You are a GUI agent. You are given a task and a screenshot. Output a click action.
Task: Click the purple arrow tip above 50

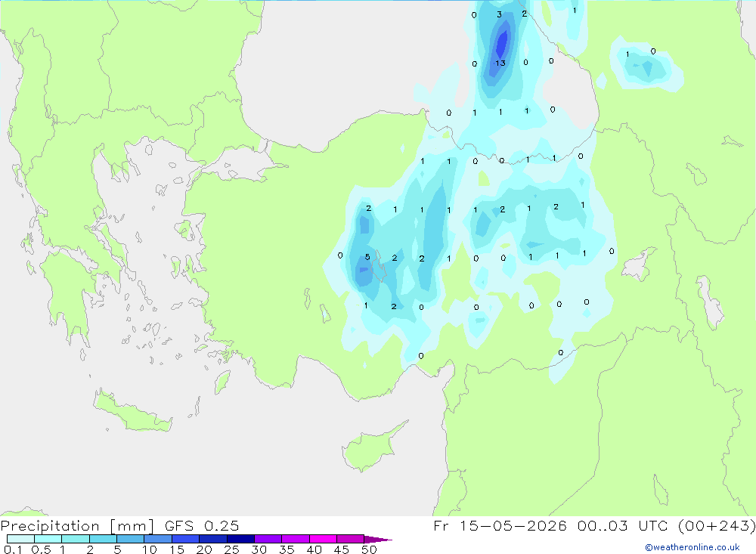click(378, 540)
